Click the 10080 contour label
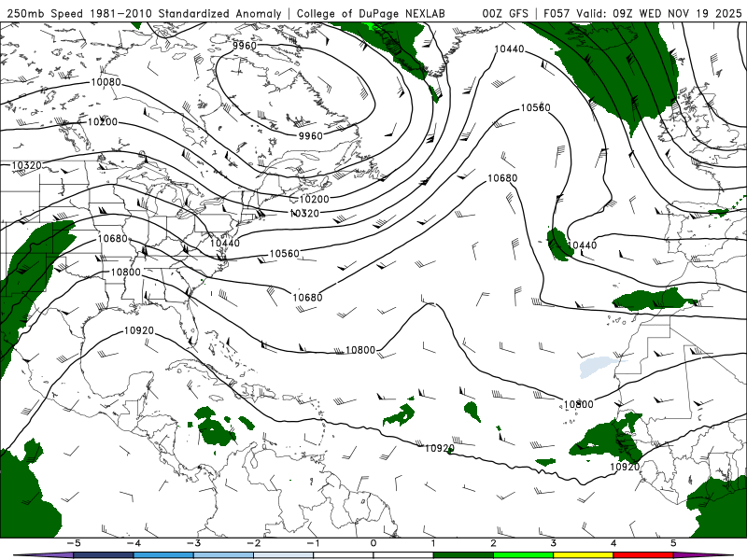The height and width of the screenshot is (560, 747). click(x=106, y=82)
